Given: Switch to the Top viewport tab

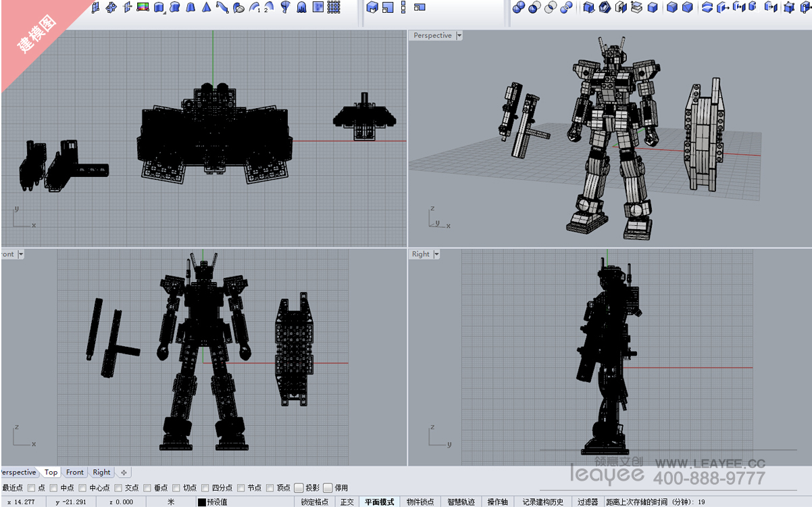Looking at the screenshot, I should click(x=51, y=473).
